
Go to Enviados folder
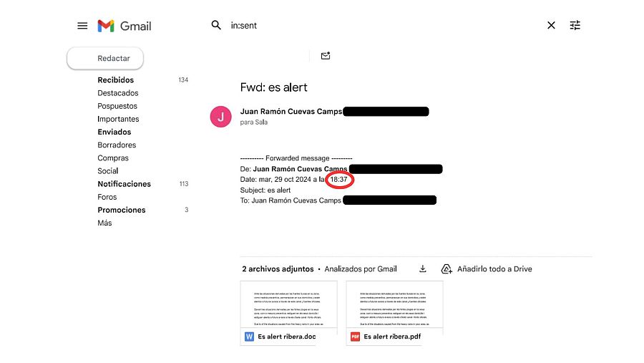click(114, 132)
